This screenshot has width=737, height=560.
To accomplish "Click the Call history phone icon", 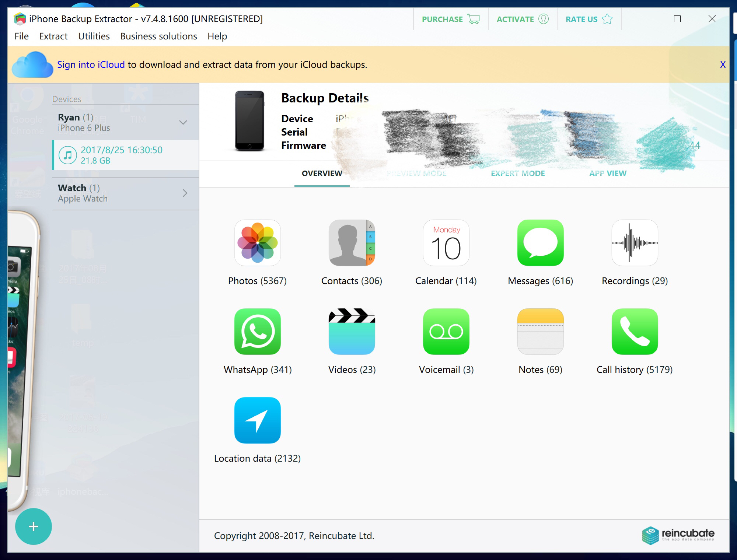I will pyautogui.click(x=635, y=332).
